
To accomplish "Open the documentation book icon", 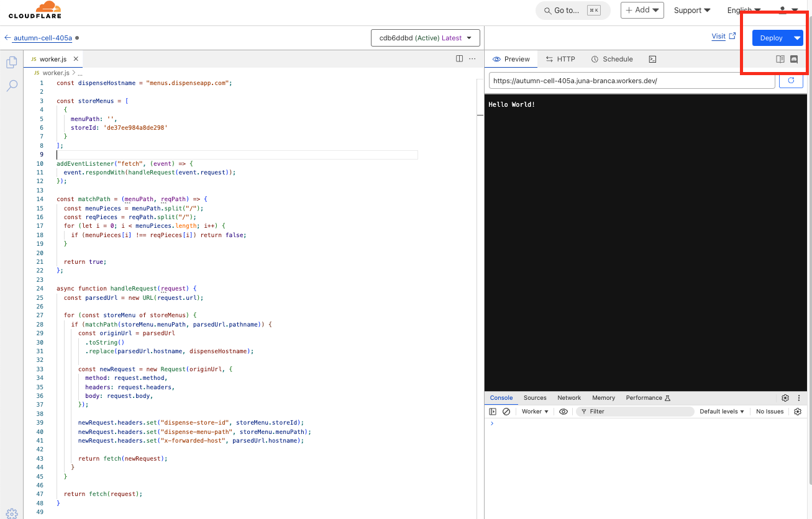I will (x=780, y=59).
